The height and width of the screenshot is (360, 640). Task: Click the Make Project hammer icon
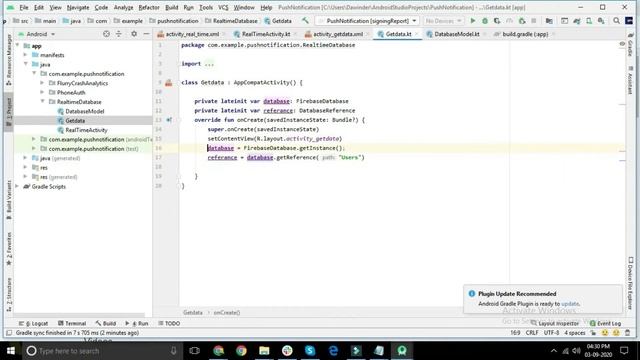tap(305, 20)
